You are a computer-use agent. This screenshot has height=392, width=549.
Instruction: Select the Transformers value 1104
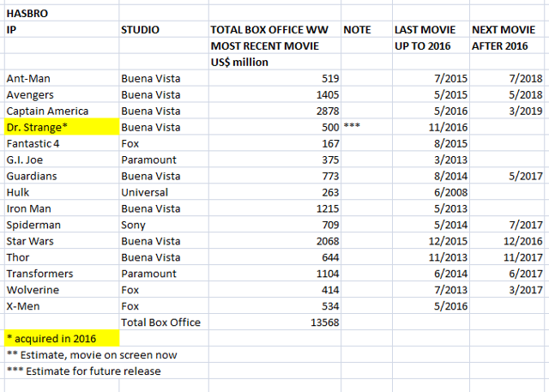coord(274,274)
